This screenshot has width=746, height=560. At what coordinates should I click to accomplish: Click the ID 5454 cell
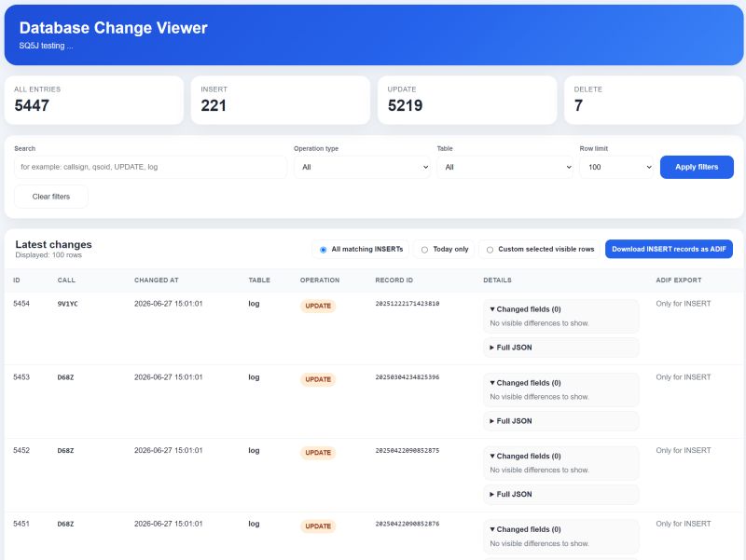21,303
